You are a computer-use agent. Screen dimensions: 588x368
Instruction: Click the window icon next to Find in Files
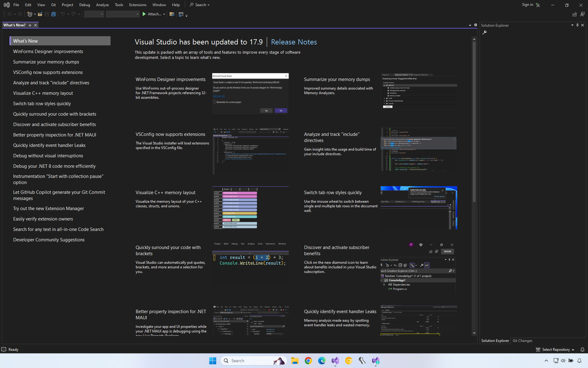(x=181, y=14)
